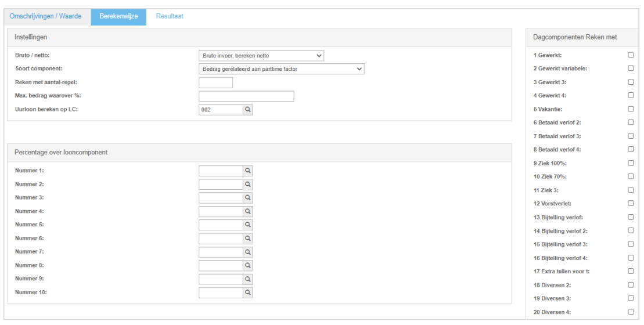Open search icon next to Nummer 7
Viewport: 644px width, 325px height.
(247, 252)
